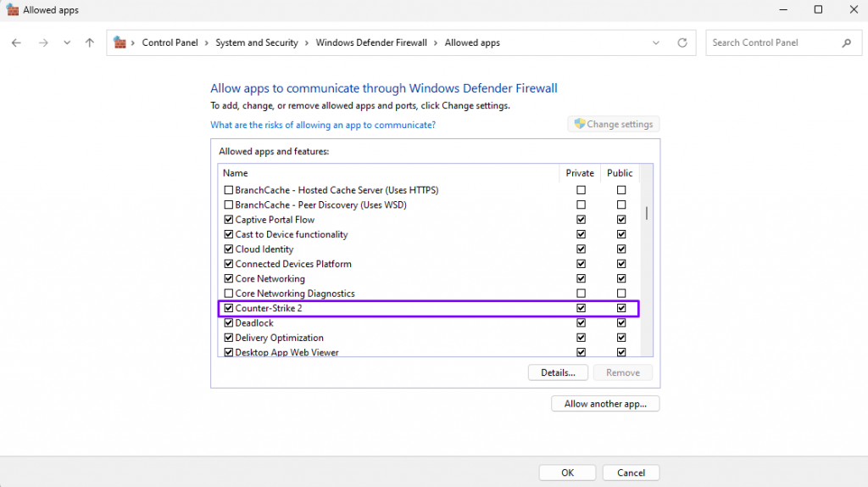Toggle Counter-Strike 2 name checkbox

228,308
